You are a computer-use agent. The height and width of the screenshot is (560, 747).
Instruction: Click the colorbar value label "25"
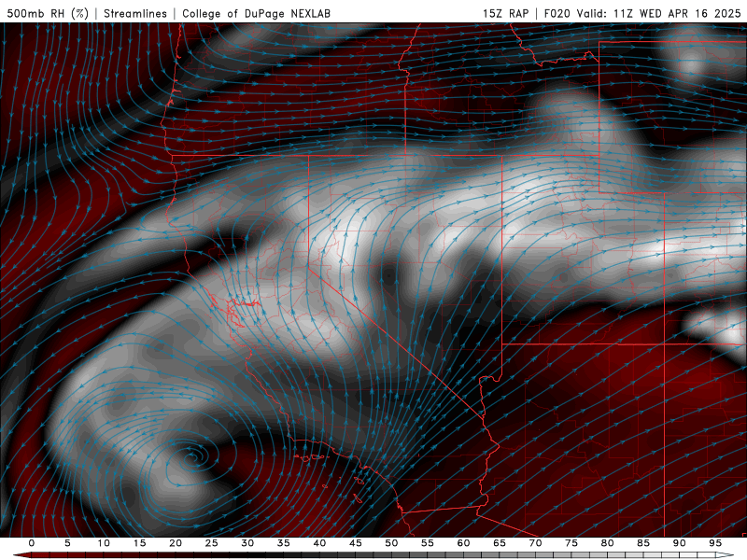point(212,543)
